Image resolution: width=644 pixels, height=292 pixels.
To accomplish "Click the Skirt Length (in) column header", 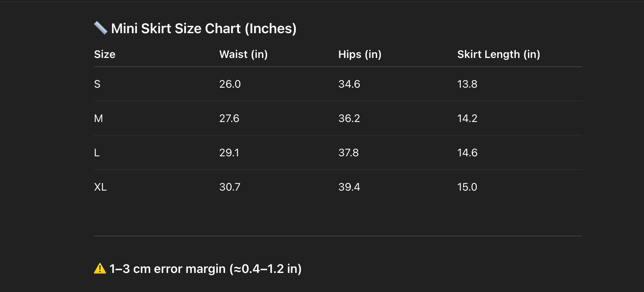I will 498,55.
